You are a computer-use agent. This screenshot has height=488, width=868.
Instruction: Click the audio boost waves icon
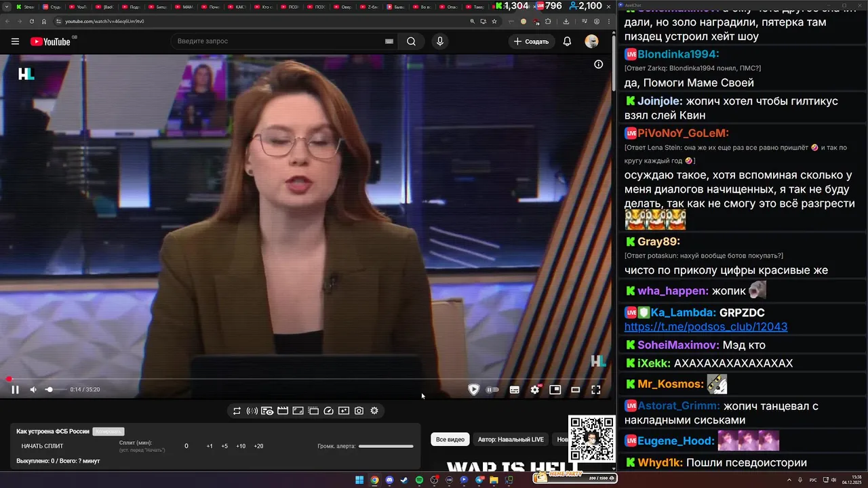252,411
